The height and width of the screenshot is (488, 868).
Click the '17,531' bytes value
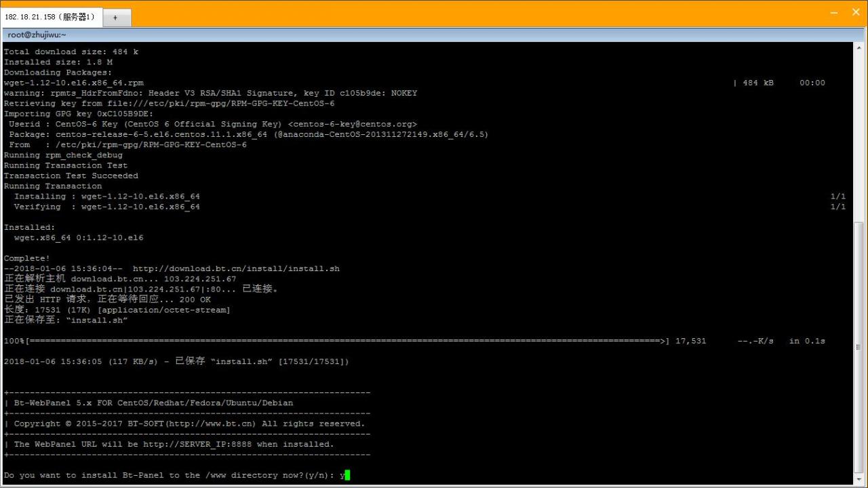(691, 341)
